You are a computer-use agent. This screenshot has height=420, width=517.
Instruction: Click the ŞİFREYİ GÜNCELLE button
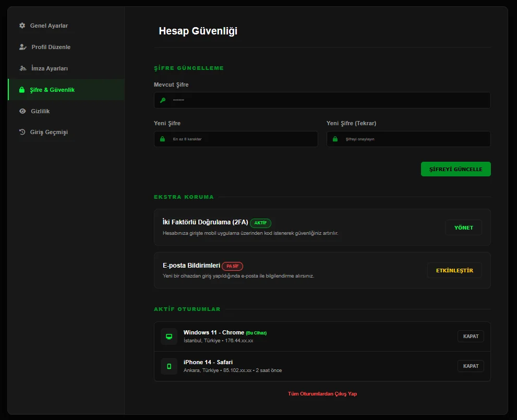click(455, 169)
